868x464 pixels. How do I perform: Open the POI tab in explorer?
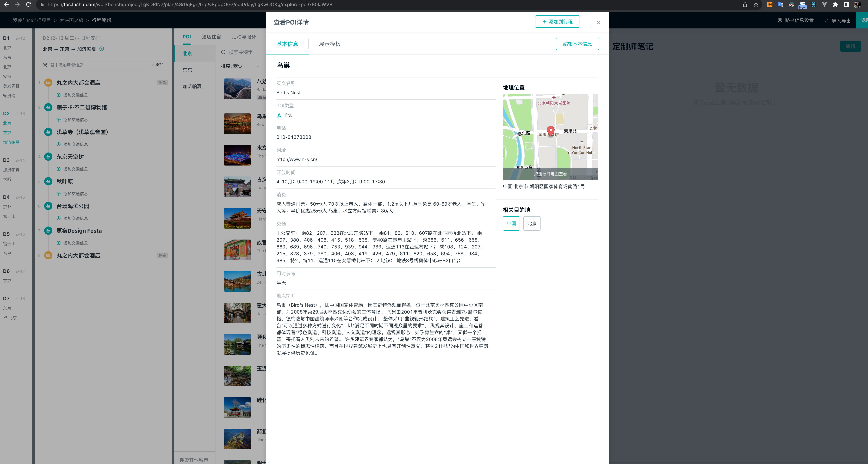tap(187, 37)
